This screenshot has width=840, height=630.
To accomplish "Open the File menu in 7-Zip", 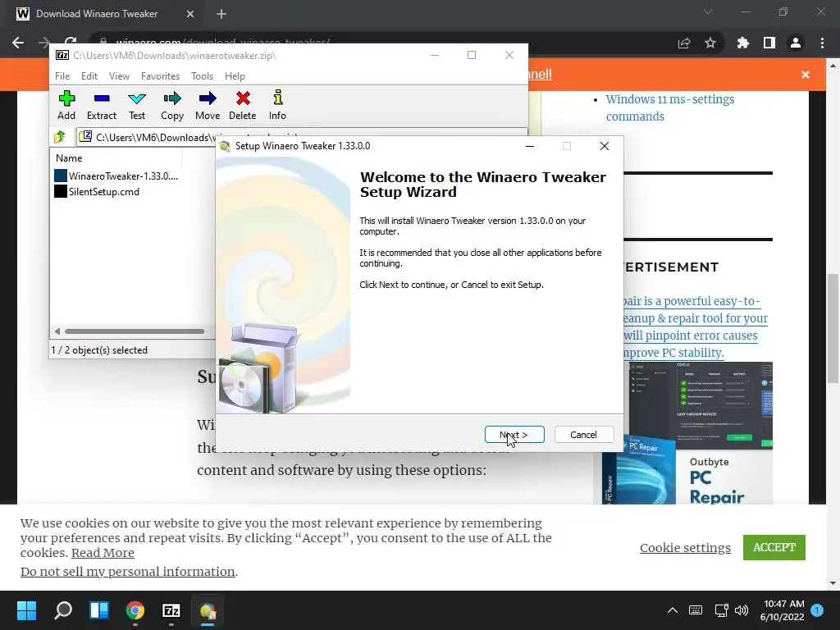I will coord(62,76).
